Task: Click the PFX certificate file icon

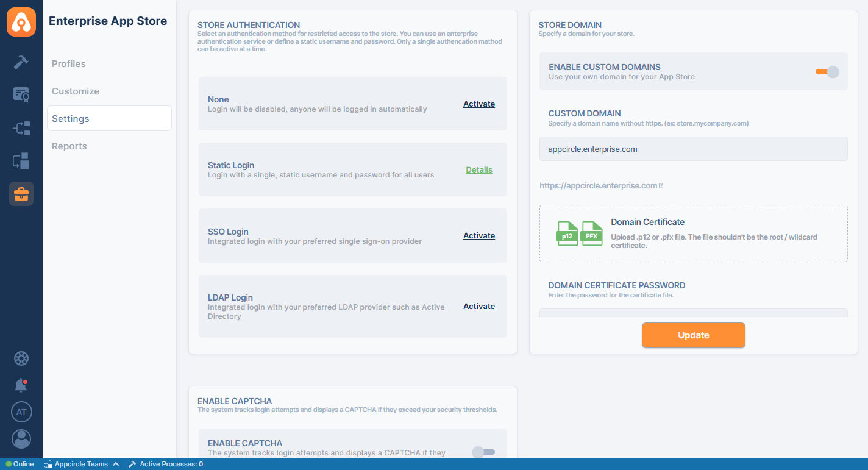Action: [x=592, y=233]
